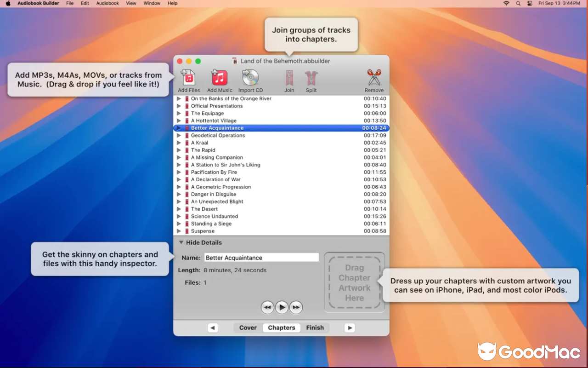588x368 pixels.
Task: Click the fast-forward playback control
Action: click(x=296, y=307)
